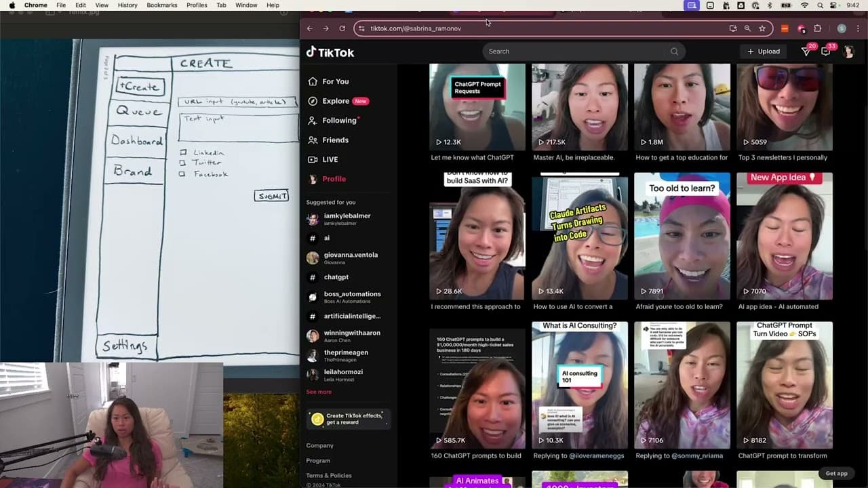The image size is (868, 488).
Task: Expand suggested accounts with See more
Action: tap(319, 392)
